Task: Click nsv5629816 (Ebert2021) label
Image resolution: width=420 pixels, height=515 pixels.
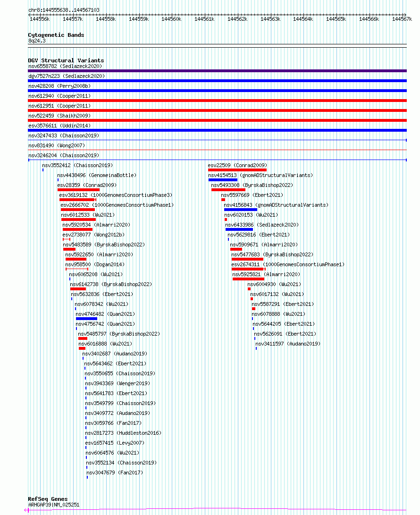Action: [259, 235]
